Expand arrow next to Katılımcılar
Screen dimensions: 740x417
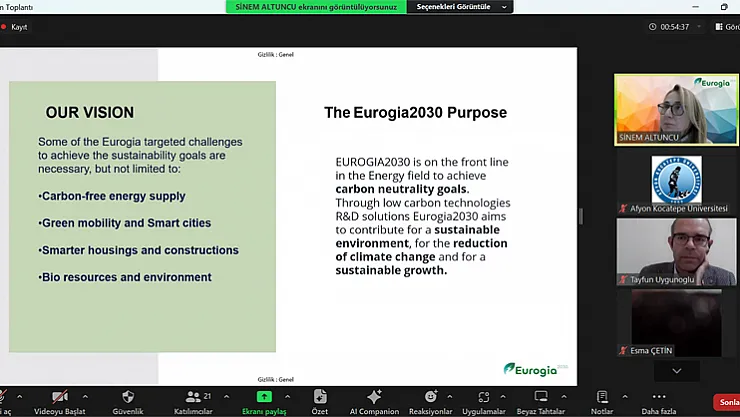[227, 397]
